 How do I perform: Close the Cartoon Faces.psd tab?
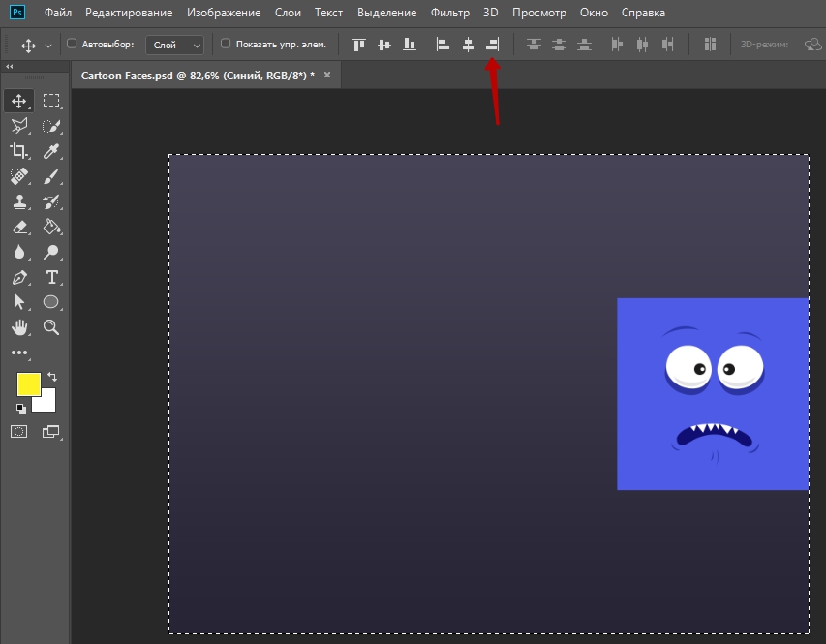[327, 75]
